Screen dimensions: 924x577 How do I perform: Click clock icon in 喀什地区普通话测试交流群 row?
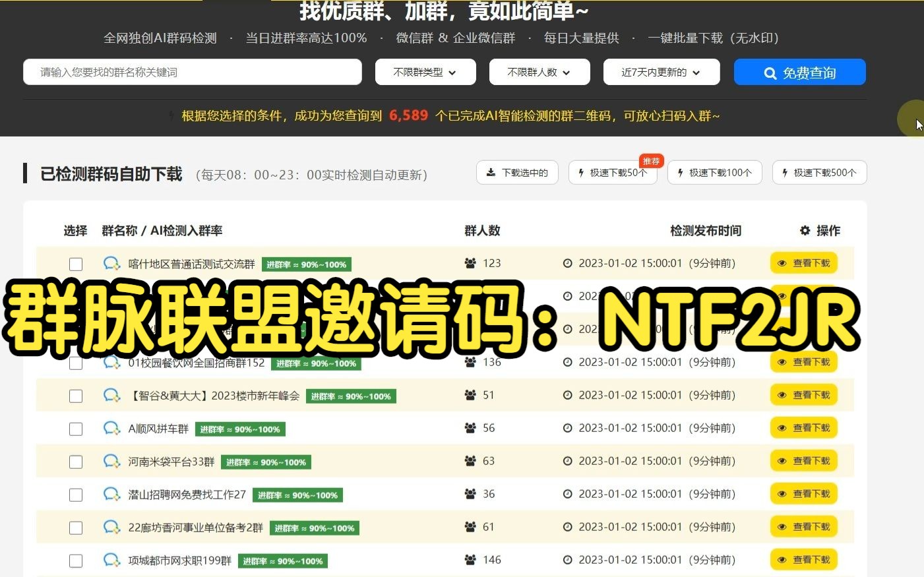(x=567, y=263)
